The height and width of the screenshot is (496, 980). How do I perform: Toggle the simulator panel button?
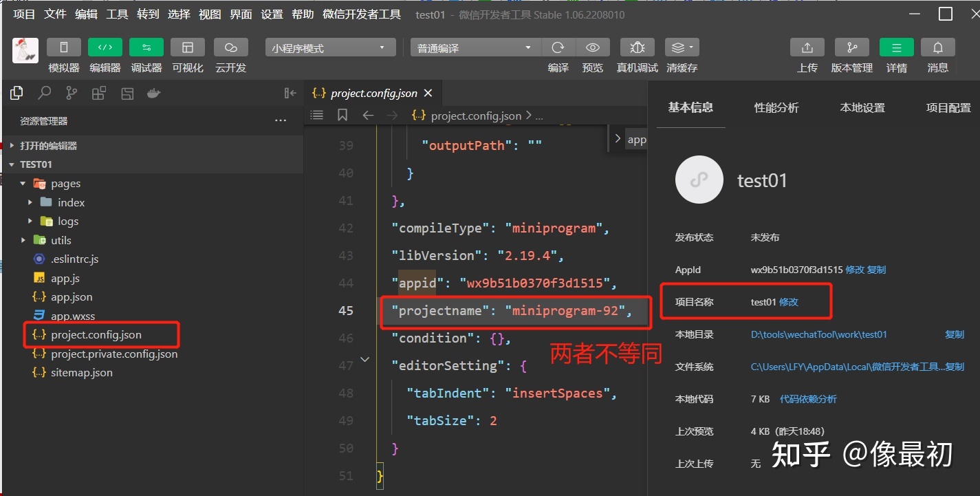(64, 47)
